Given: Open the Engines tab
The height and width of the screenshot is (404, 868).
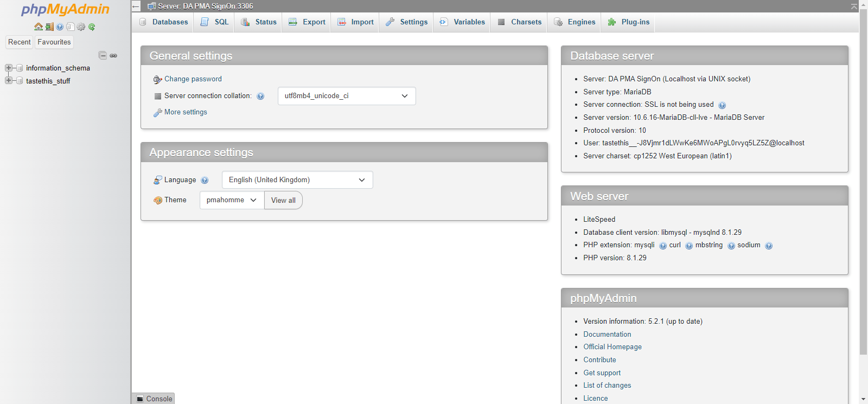Looking at the screenshot, I should click(x=575, y=22).
